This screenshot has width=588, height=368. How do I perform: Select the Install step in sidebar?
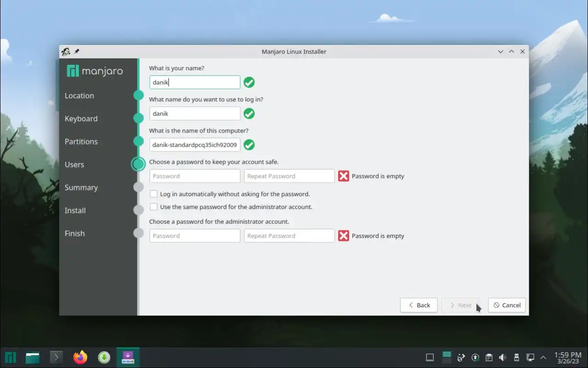(75, 211)
